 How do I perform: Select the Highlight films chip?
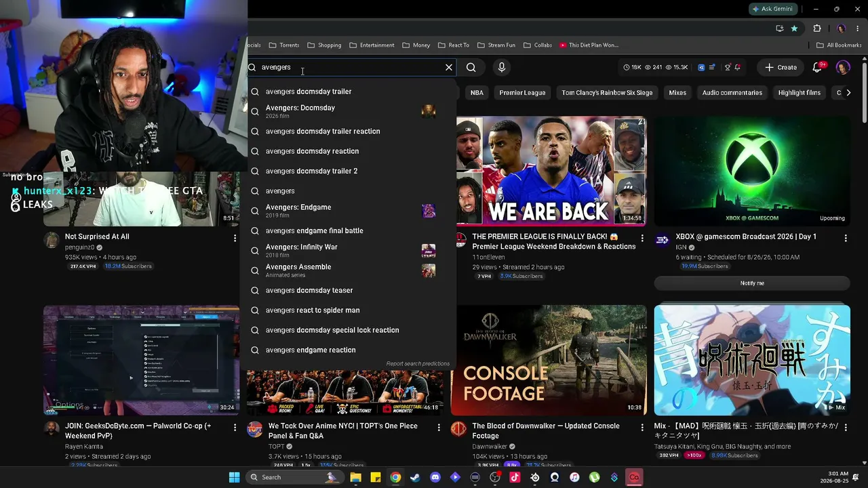point(800,93)
